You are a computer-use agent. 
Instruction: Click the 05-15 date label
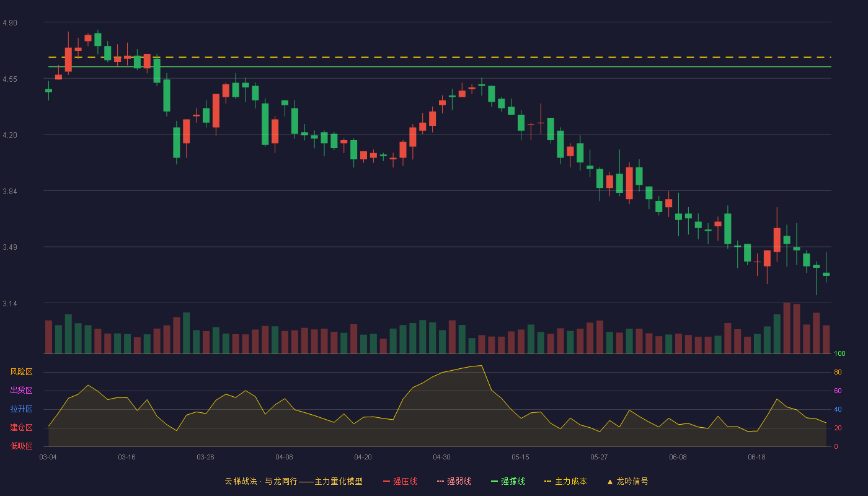coord(520,457)
